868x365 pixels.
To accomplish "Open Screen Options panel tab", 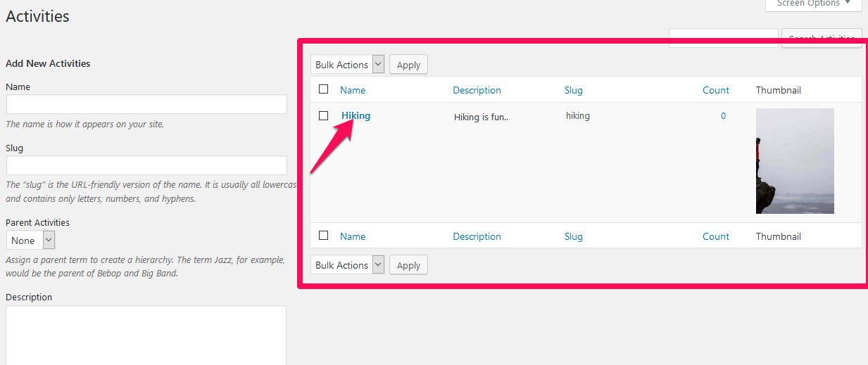I will coord(813,4).
